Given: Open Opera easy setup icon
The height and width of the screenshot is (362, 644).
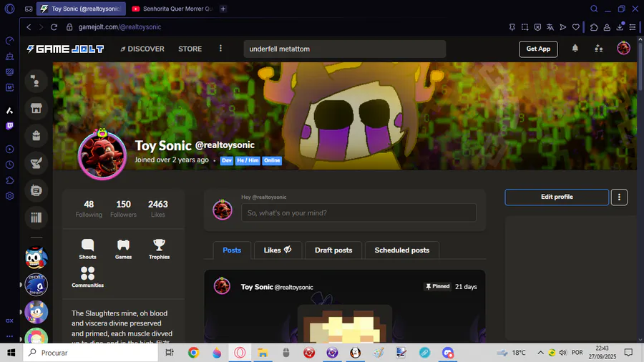Looking at the screenshot, I should click(633, 27).
